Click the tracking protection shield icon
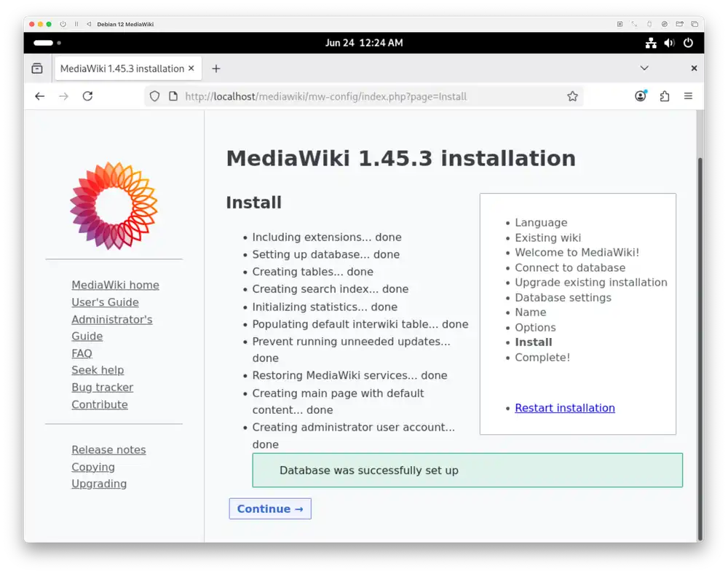The image size is (728, 574). point(154,96)
